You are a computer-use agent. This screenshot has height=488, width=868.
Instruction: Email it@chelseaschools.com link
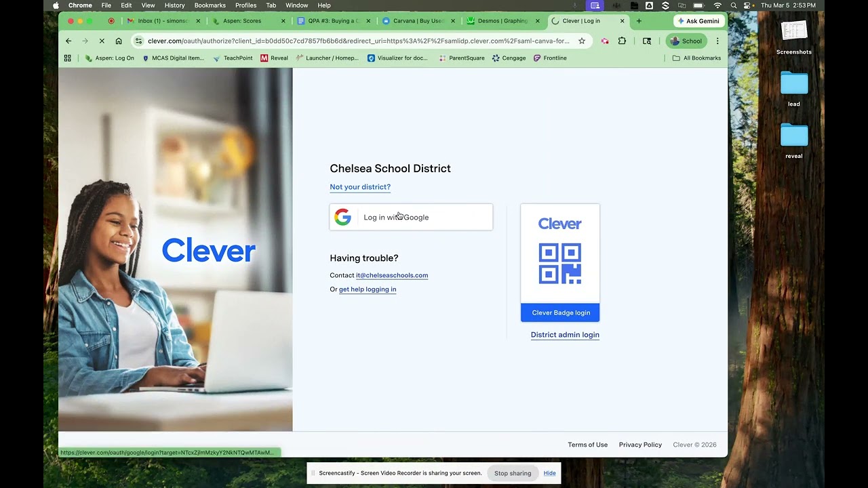(x=392, y=275)
